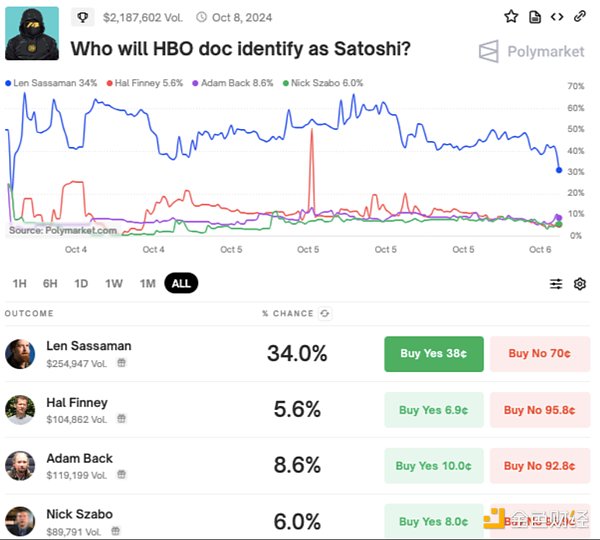The width and height of the screenshot is (600, 540).
Task: Switch chart to ALL range
Action: point(181,283)
